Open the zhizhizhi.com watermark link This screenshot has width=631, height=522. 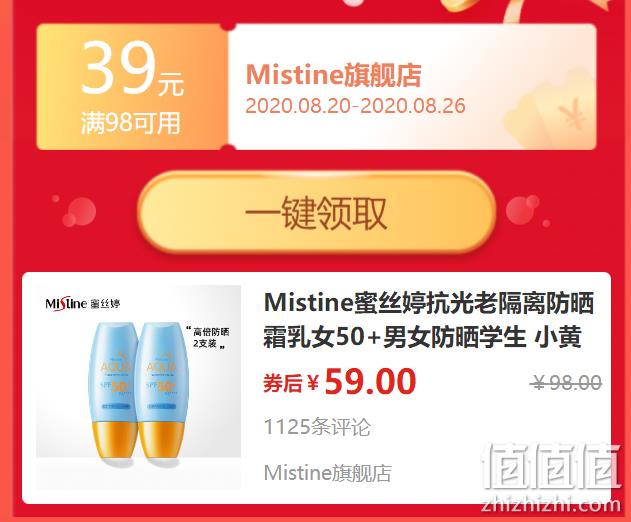coord(551,504)
